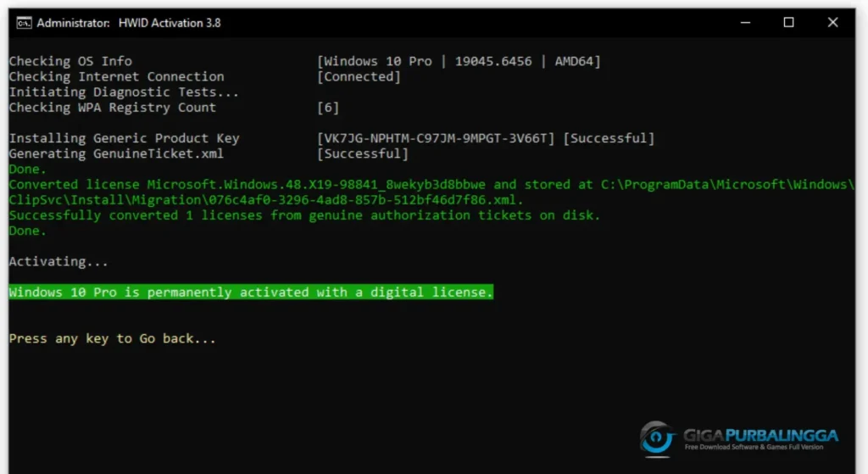Minimize the HWID Activation window
This screenshot has width=868, height=474.
[x=746, y=23]
